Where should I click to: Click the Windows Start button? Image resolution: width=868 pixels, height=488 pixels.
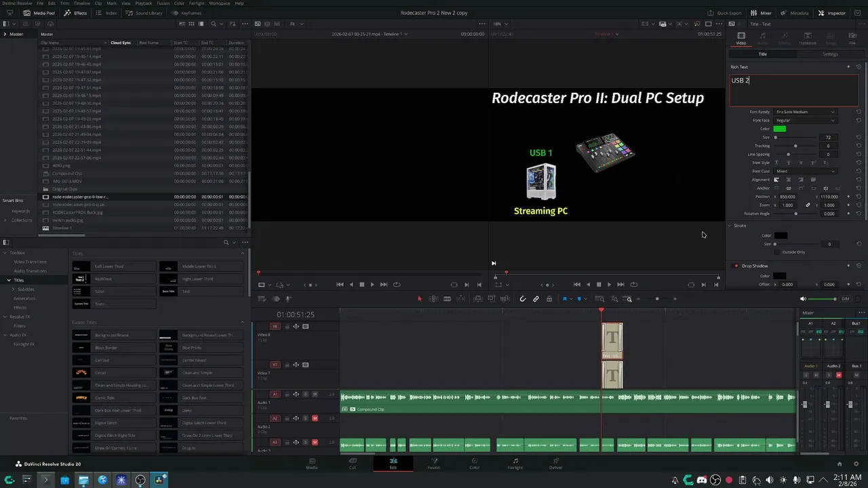(x=9, y=480)
